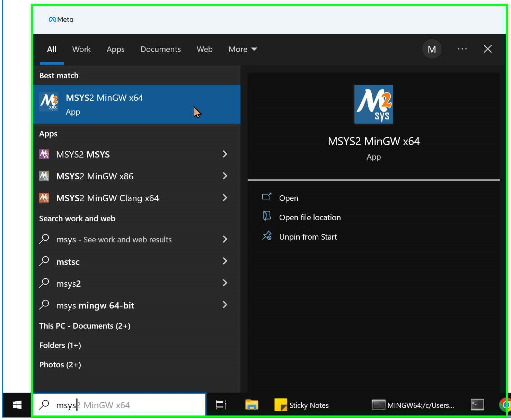Select the mstsc search suggestion text

pyautogui.click(x=68, y=262)
